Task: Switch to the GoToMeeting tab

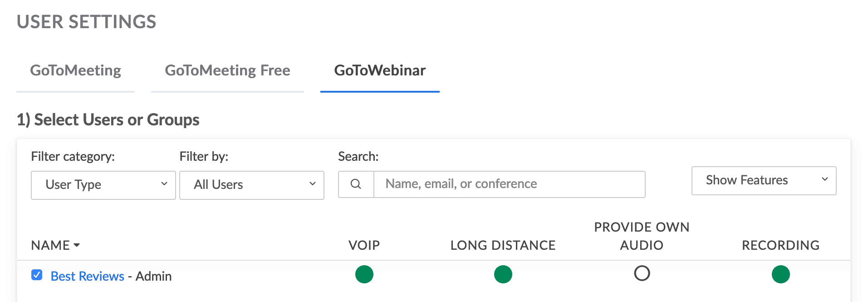Action: [75, 70]
